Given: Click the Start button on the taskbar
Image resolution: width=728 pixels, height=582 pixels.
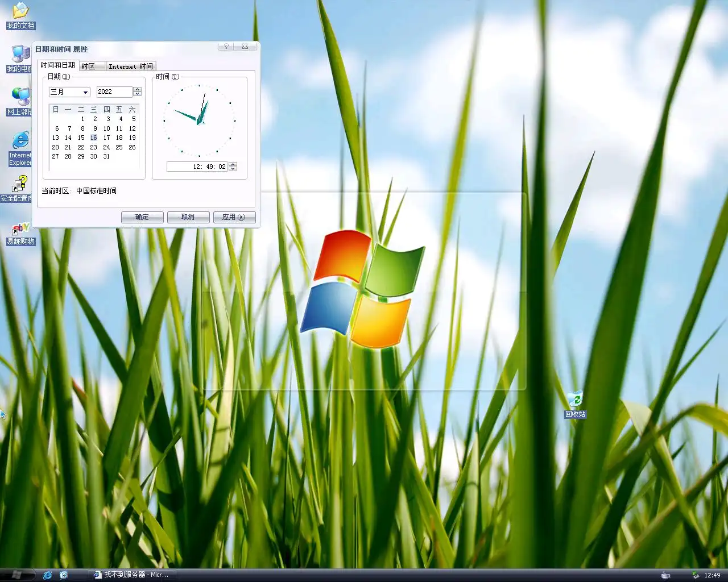Looking at the screenshot, I should [x=17, y=575].
